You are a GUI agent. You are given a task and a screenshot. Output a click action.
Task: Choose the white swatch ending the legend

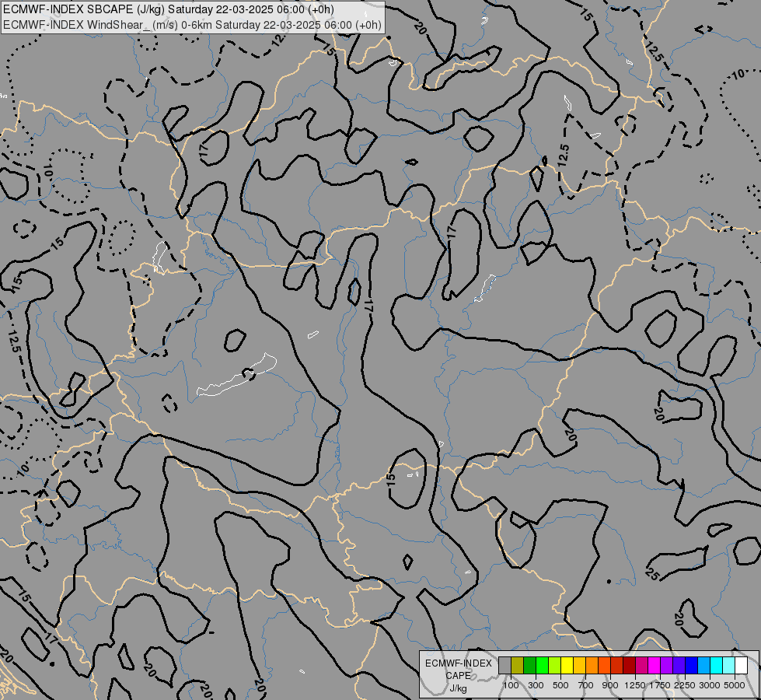tap(741, 666)
